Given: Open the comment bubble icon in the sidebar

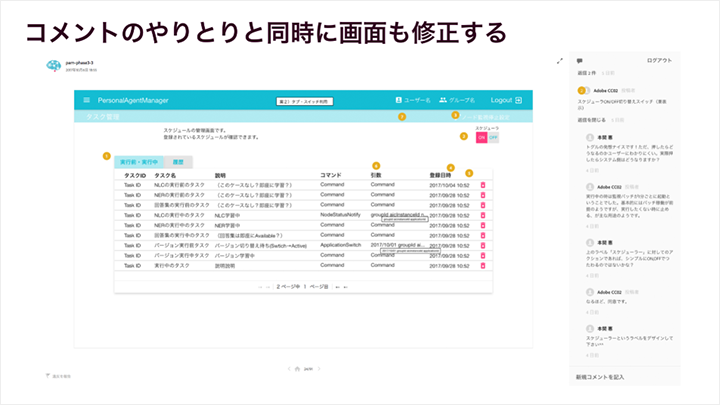Looking at the screenshot, I should point(580,61).
